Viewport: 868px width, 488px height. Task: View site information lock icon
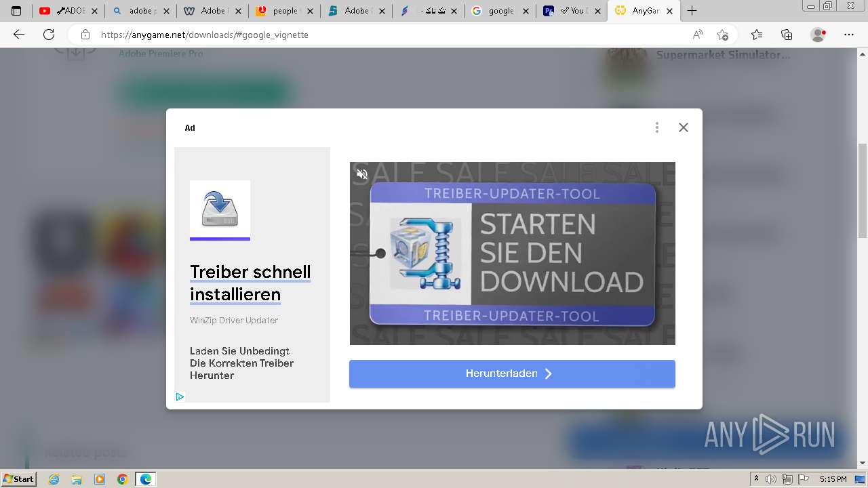click(x=85, y=35)
